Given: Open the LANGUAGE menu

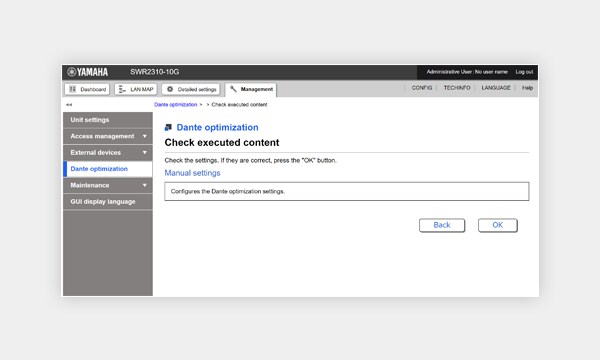Looking at the screenshot, I should [x=496, y=88].
